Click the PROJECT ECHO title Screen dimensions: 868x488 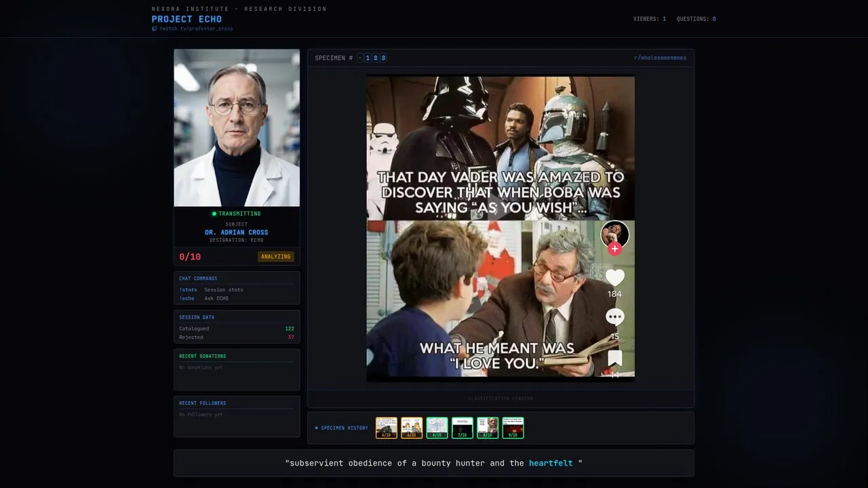click(186, 19)
